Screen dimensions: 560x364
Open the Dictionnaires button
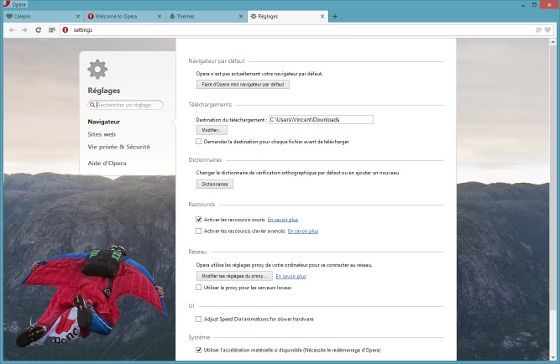[215, 184]
